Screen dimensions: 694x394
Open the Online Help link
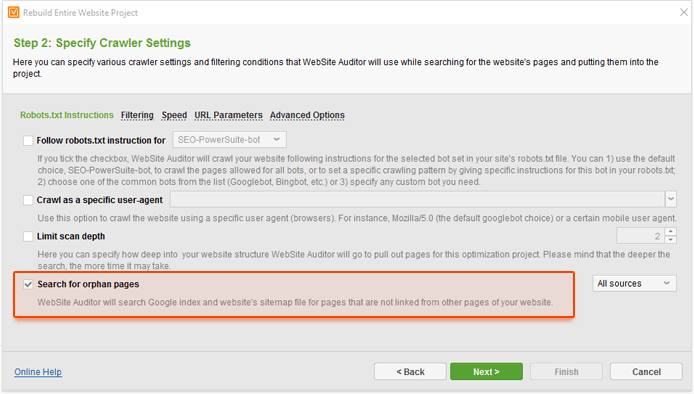[x=38, y=372]
